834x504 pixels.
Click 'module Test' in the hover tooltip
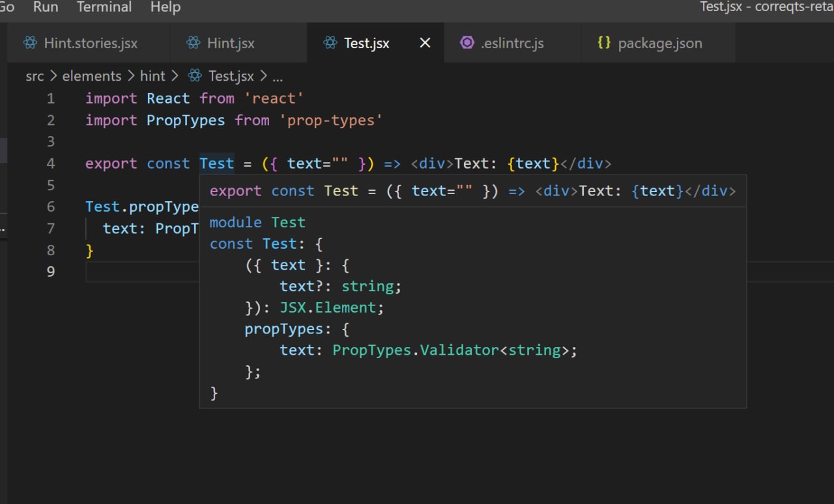pos(257,223)
